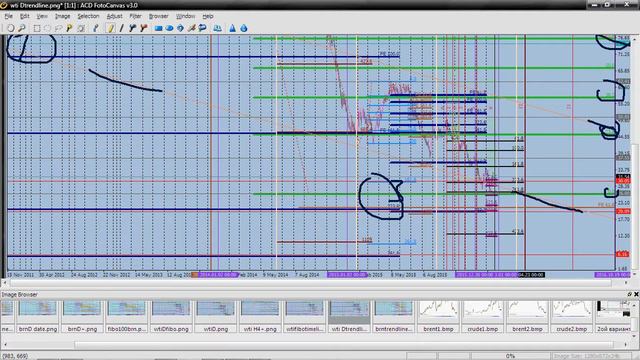Click the Image Browser scroll left arrow
The image size is (640, 360).
click(4, 345)
